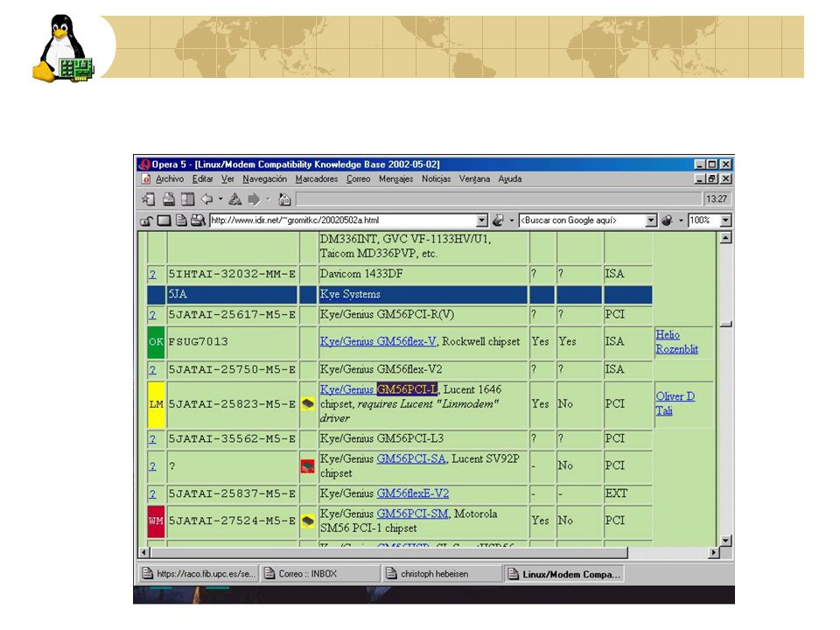This screenshot has width=840, height=630.
Task: Click the horizontal scrollbar left arrow
Action: click(x=144, y=552)
